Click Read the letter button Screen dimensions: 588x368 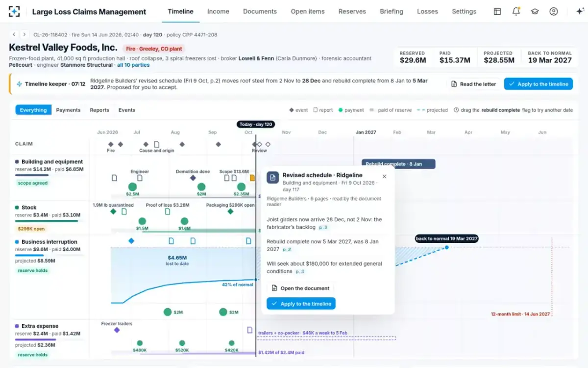tap(473, 84)
